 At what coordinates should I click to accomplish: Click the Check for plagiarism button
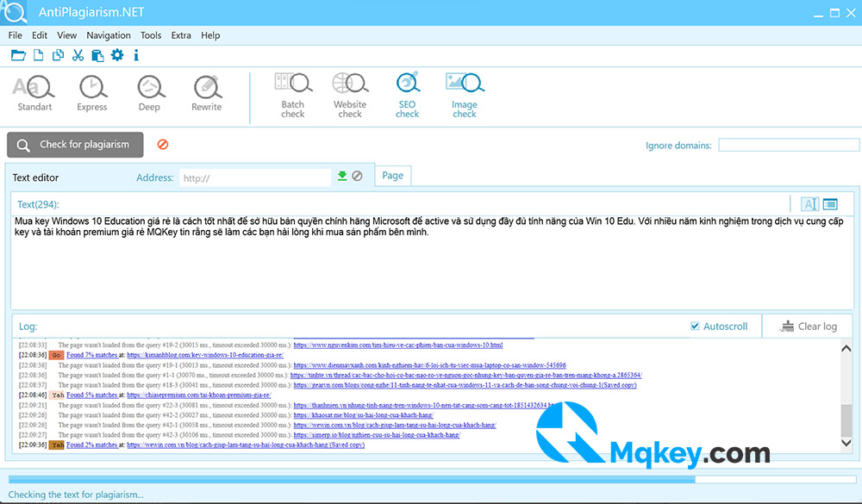click(x=75, y=145)
